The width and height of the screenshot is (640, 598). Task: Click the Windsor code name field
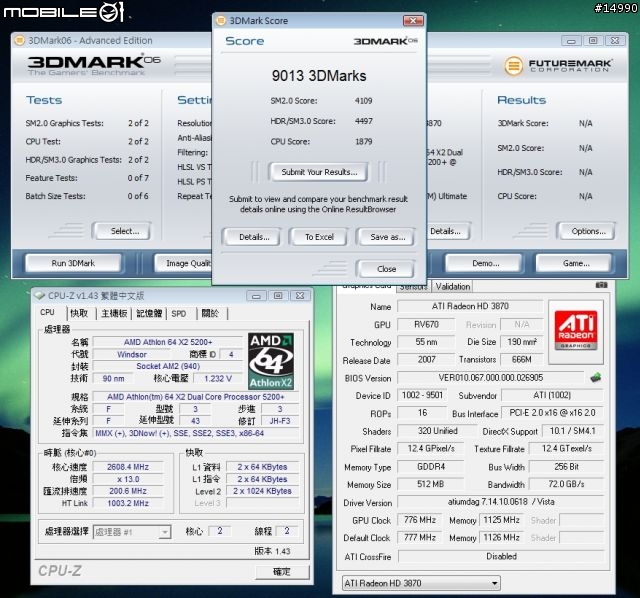[x=132, y=354]
